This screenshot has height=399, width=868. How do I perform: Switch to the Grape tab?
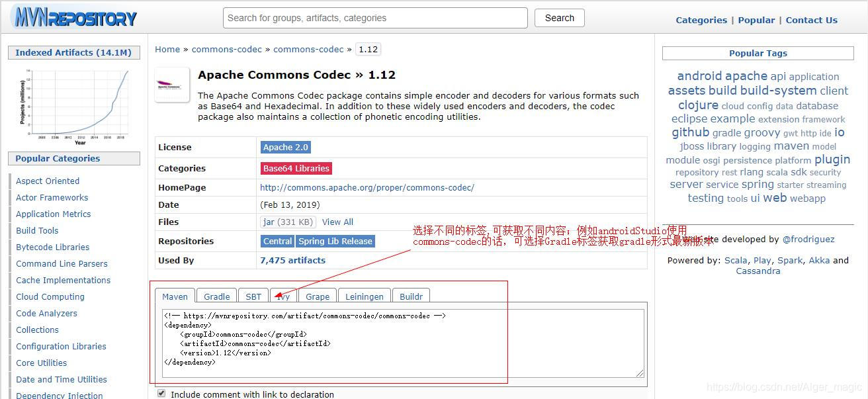(318, 296)
